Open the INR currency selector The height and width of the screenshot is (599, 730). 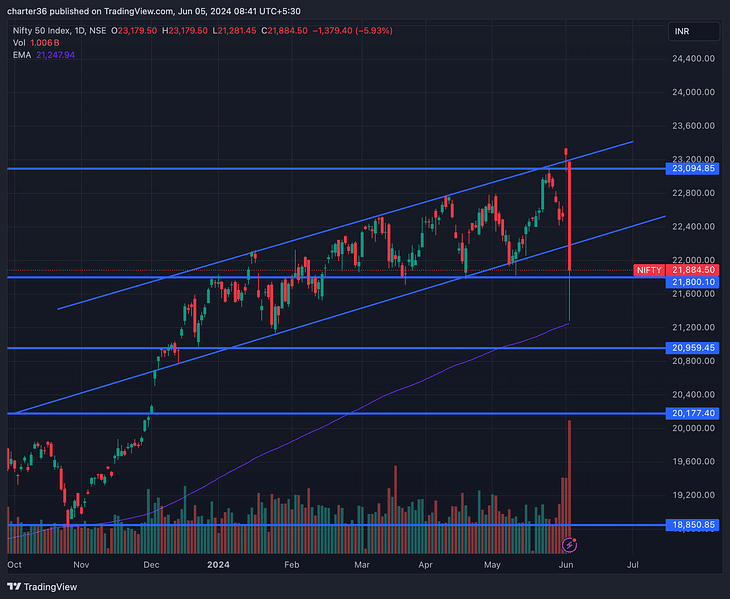tap(694, 31)
